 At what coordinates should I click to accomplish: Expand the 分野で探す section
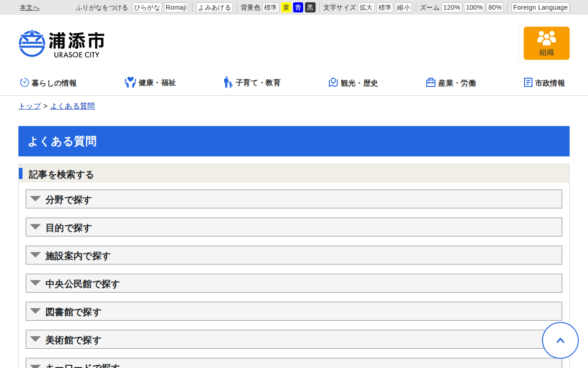294,199
